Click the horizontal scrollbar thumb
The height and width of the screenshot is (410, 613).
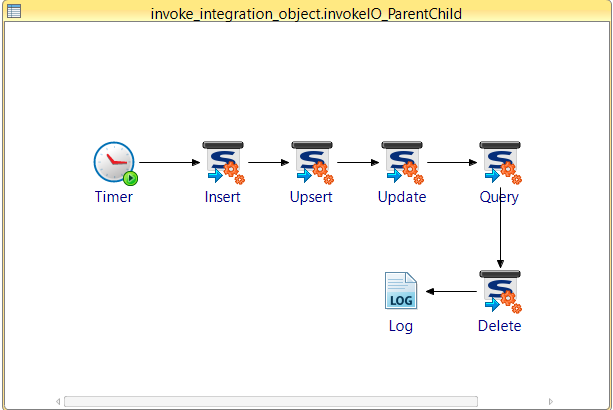pyautogui.click(x=271, y=401)
